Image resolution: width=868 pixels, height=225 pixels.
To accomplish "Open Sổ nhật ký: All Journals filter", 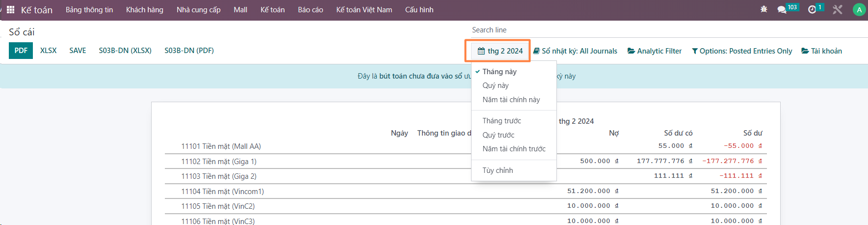I will 575,51.
